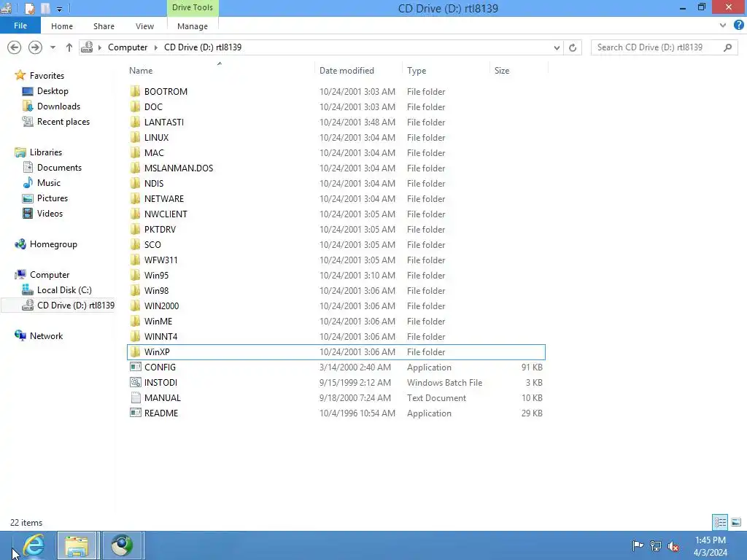Select the WIN2000 folder icon
Viewport: 747px width, 560px height.
(135, 306)
